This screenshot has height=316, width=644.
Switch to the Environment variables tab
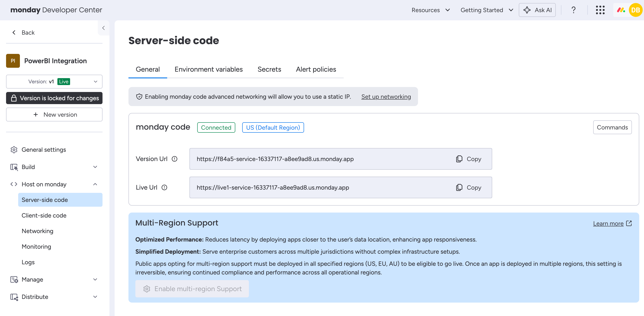208,69
